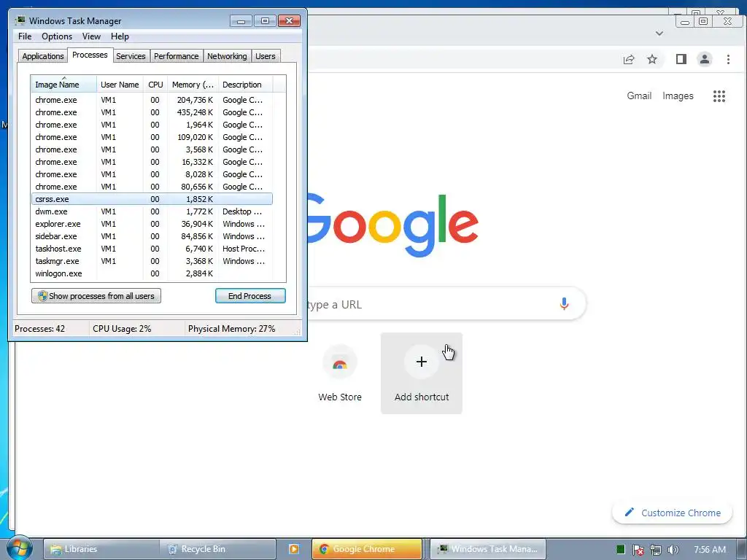Image resolution: width=747 pixels, height=560 pixels.
Task: Switch to the Services tab
Action: 131,56
